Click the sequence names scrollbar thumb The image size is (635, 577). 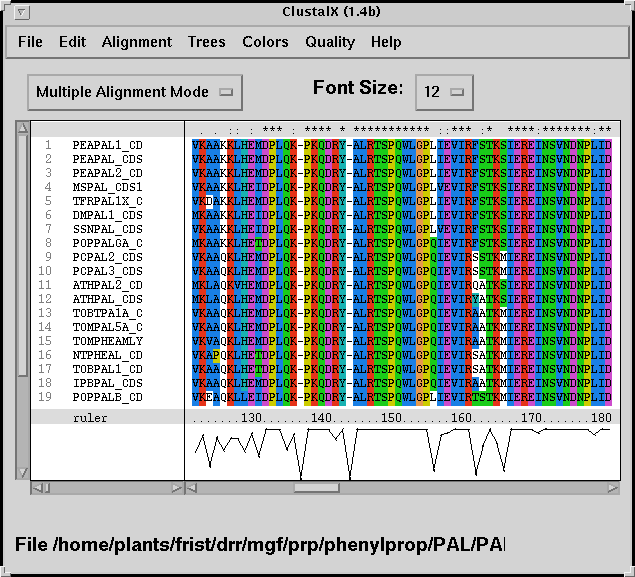click(x=47, y=488)
